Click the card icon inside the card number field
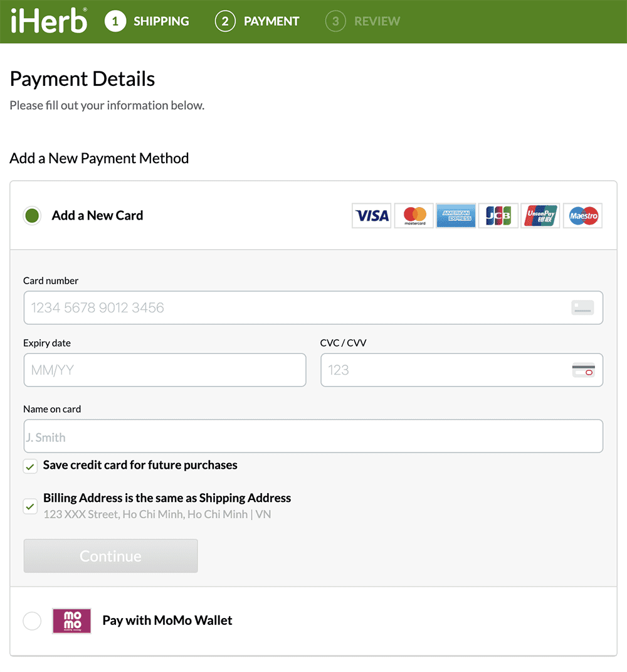The width and height of the screenshot is (627, 672). point(582,307)
